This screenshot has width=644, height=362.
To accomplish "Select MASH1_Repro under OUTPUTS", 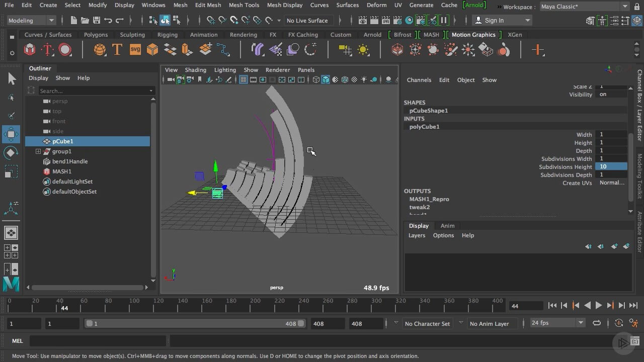I will tap(429, 199).
